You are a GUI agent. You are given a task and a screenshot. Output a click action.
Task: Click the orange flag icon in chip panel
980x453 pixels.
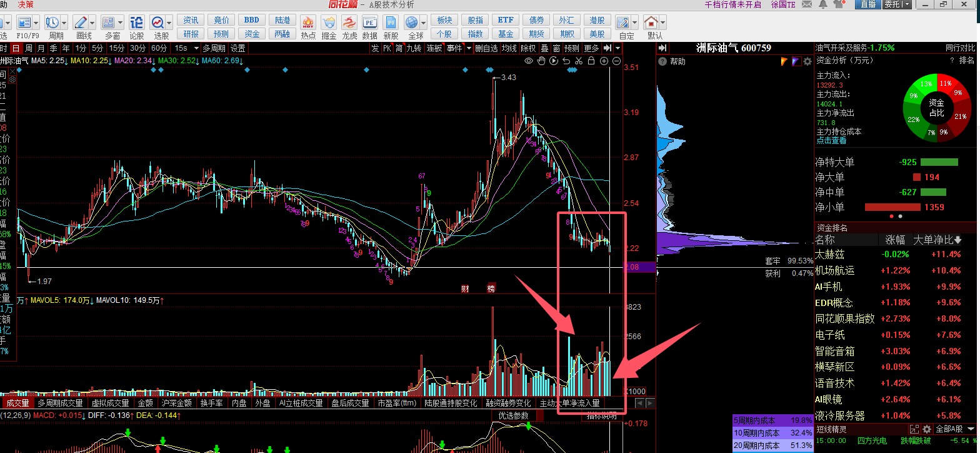point(784,61)
